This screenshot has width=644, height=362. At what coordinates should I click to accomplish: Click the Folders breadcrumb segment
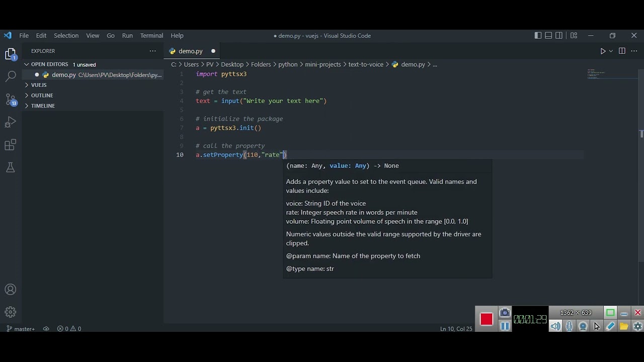(x=261, y=64)
